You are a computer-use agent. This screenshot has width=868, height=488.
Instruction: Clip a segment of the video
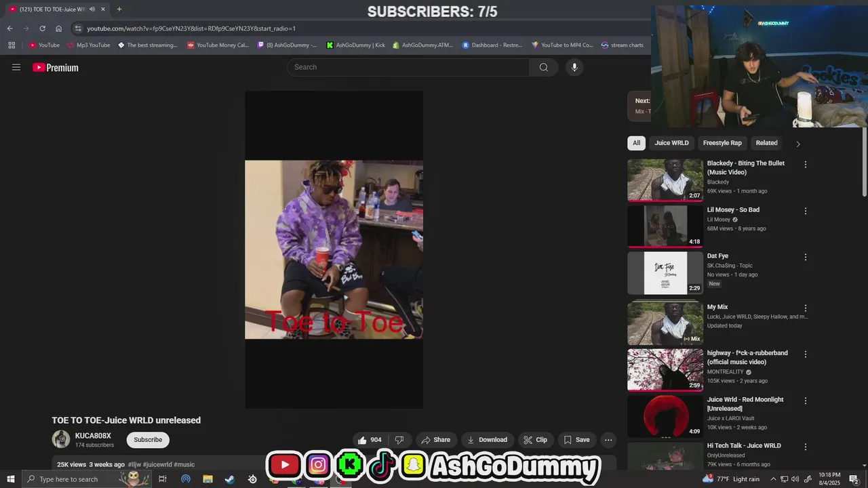pyautogui.click(x=535, y=440)
